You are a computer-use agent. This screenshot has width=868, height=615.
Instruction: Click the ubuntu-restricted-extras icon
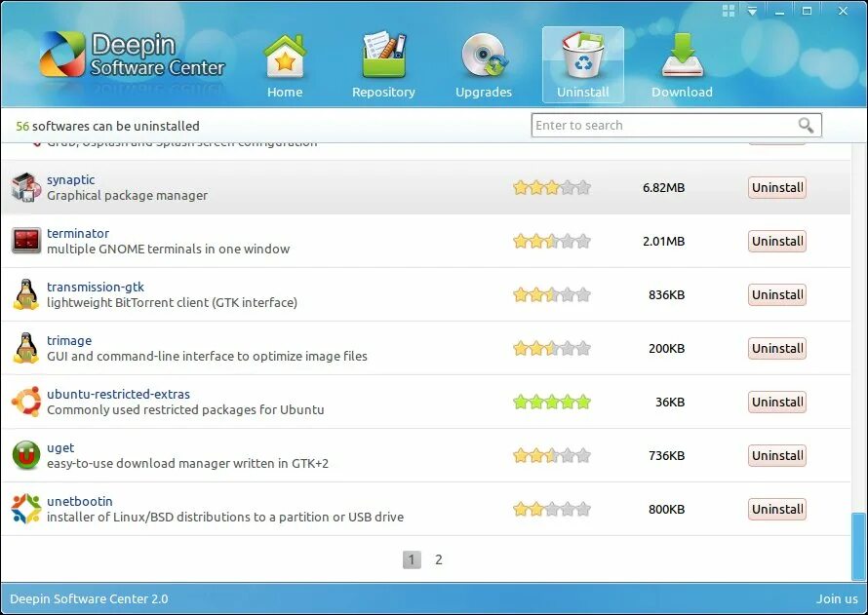pos(26,402)
